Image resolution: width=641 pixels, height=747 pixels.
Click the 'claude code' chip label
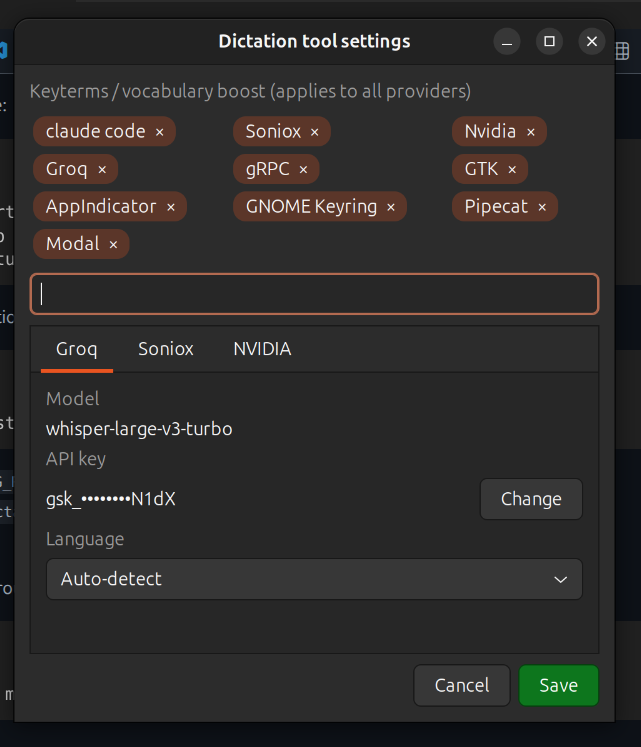[x=95, y=131]
